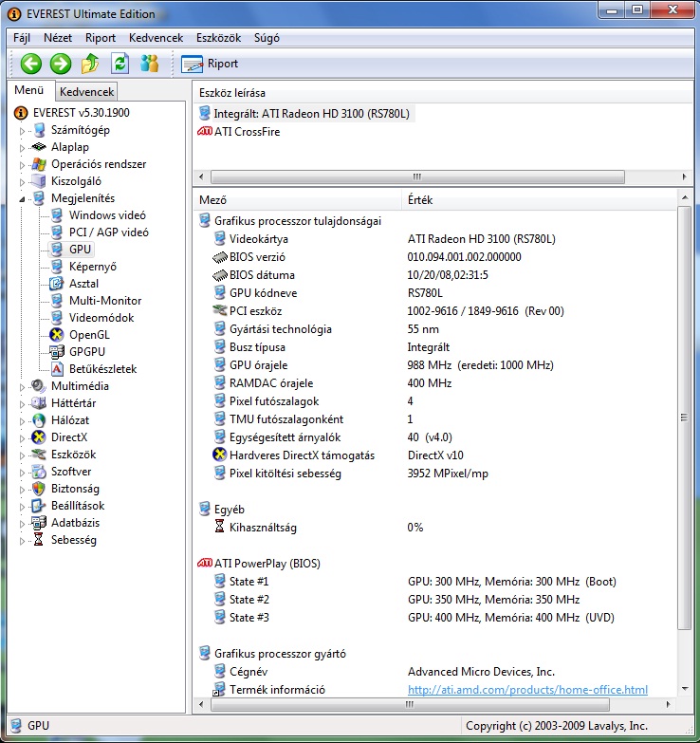This screenshot has width=700, height=743.
Task: Select Integrált: ATI Radeon HD 3100 device
Action: [x=306, y=113]
